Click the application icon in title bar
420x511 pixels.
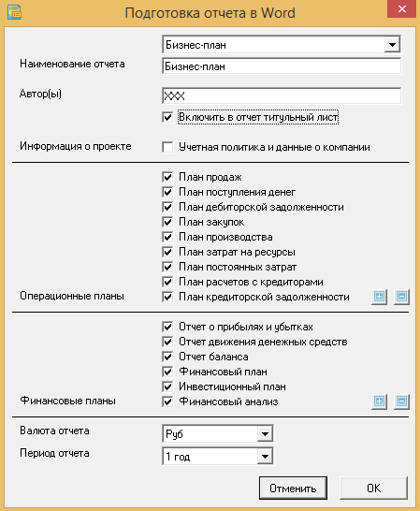click(14, 12)
